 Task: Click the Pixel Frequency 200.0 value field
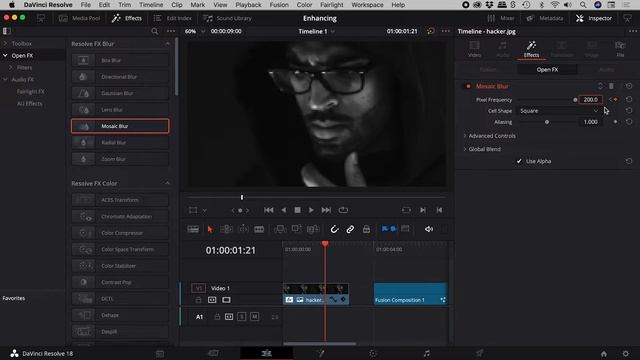tap(590, 100)
